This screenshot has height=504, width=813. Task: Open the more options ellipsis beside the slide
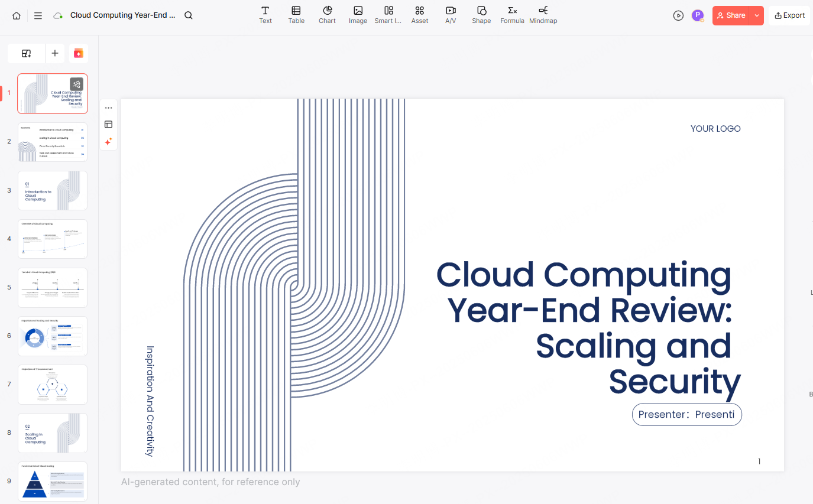coord(108,108)
